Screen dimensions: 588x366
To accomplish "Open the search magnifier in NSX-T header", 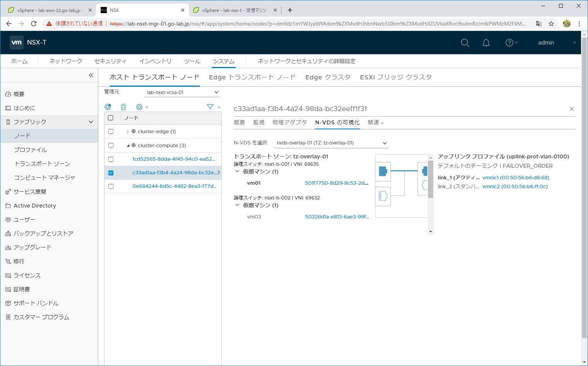I will 465,43.
